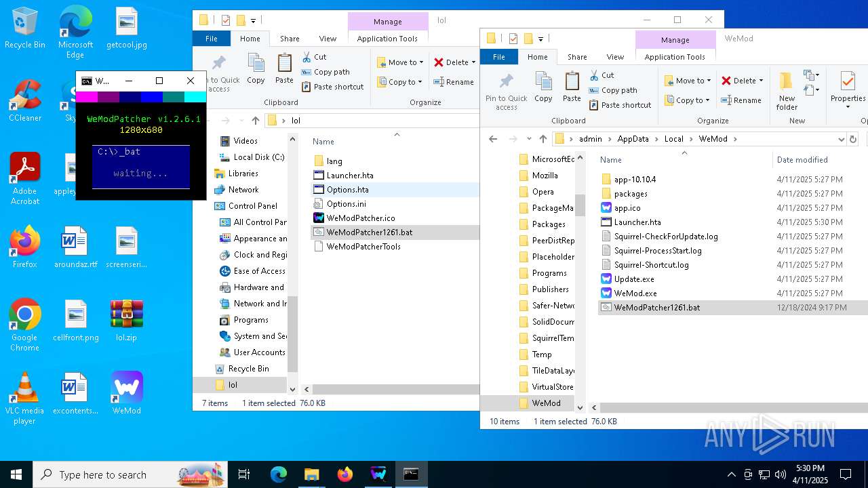Switch to View tab in lol window
Screen dimensions: 868x488
(x=328, y=39)
